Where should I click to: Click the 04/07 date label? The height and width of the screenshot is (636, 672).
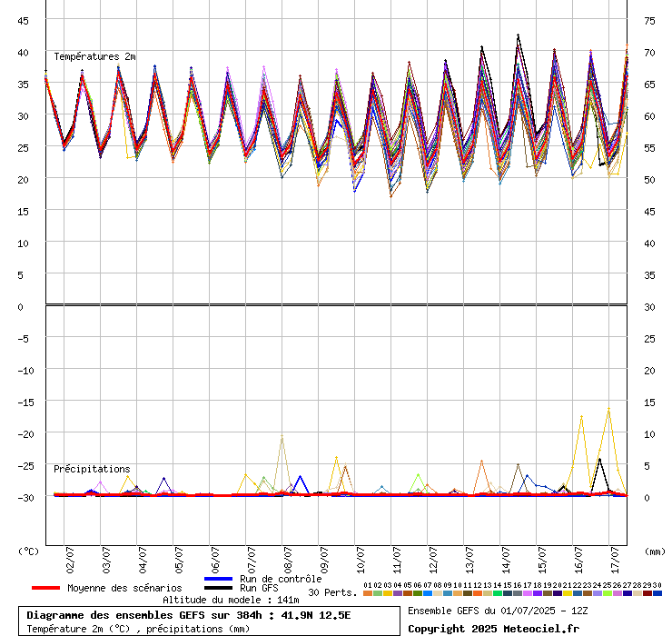tap(143, 560)
